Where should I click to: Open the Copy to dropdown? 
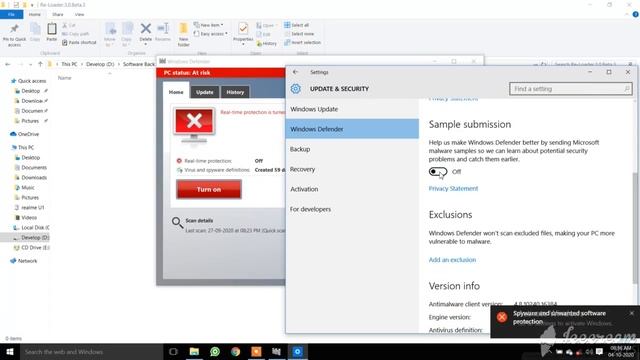coord(127,34)
